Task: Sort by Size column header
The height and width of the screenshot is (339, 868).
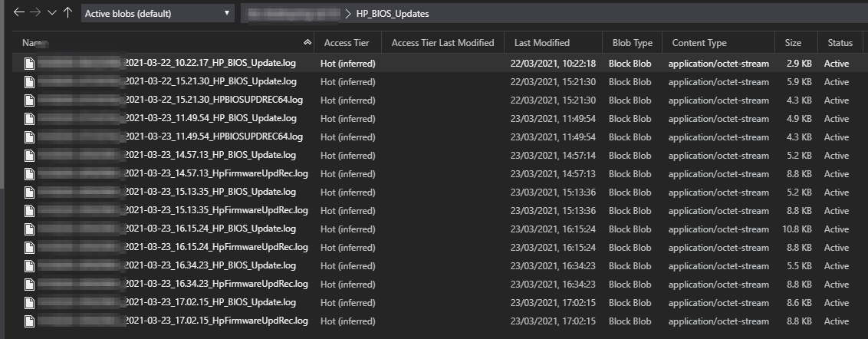Action: (x=793, y=43)
